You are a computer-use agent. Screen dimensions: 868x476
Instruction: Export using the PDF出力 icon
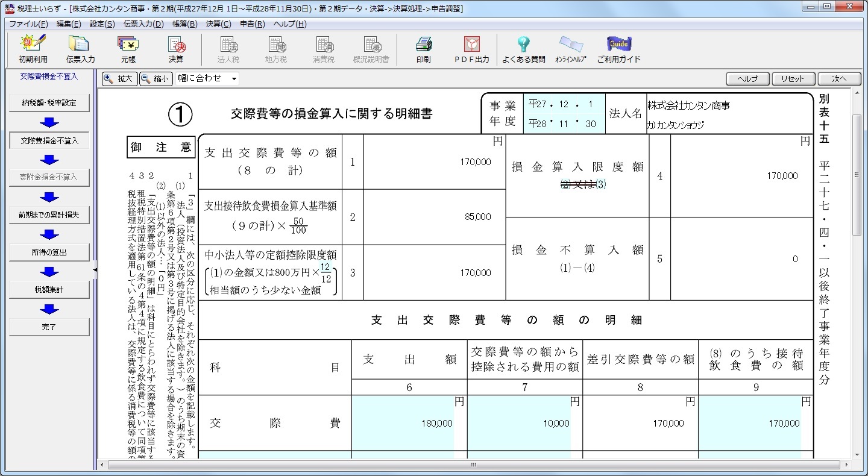(471, 49)
